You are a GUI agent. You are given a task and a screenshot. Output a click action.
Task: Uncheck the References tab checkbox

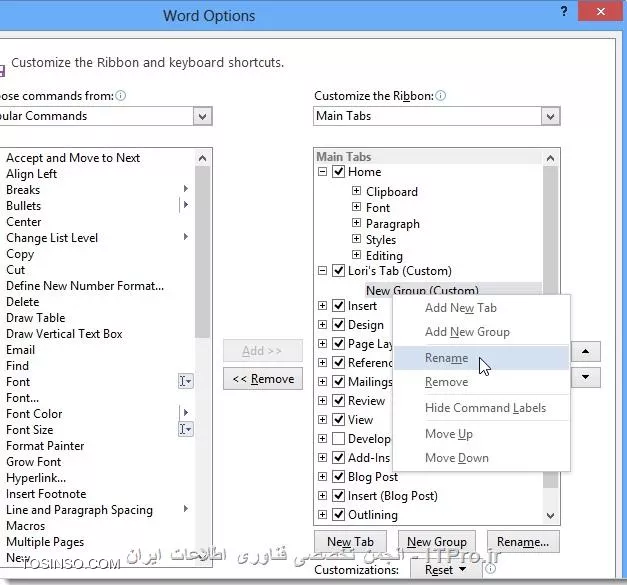(x=338, y=362)
